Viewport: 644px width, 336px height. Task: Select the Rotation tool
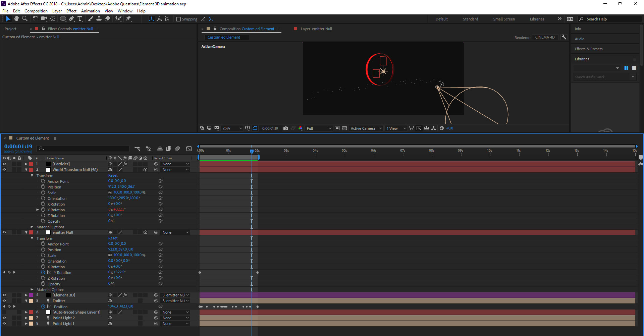pos(36,19)
